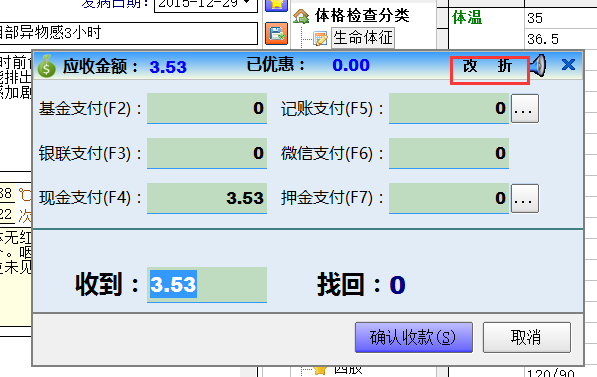Confirm payment with 确认收款(S)
Screen dimensions: 597x377
click(413, 337)
